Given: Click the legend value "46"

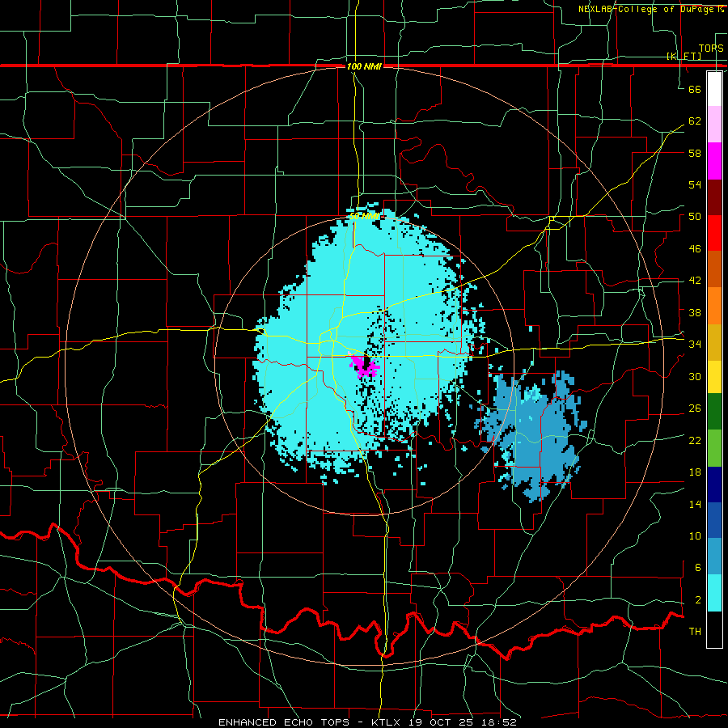Looking at the screenshot, I should pyautogui.click(x=695, y=249).
